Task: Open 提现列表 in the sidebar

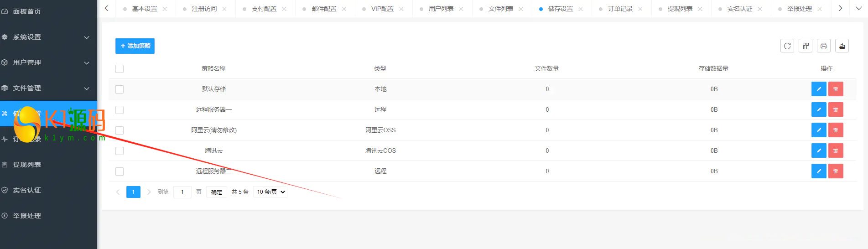Action: click(48, 165)
